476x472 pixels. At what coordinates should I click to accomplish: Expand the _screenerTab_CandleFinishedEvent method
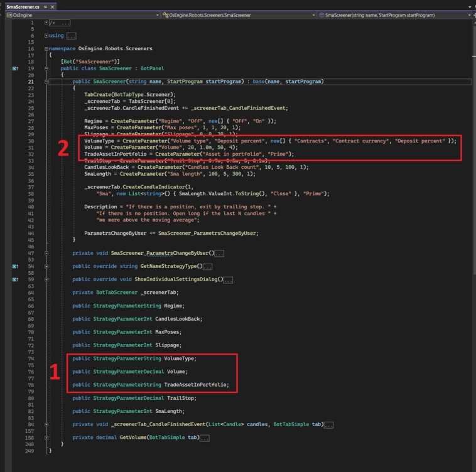click(x=46, y=424)
